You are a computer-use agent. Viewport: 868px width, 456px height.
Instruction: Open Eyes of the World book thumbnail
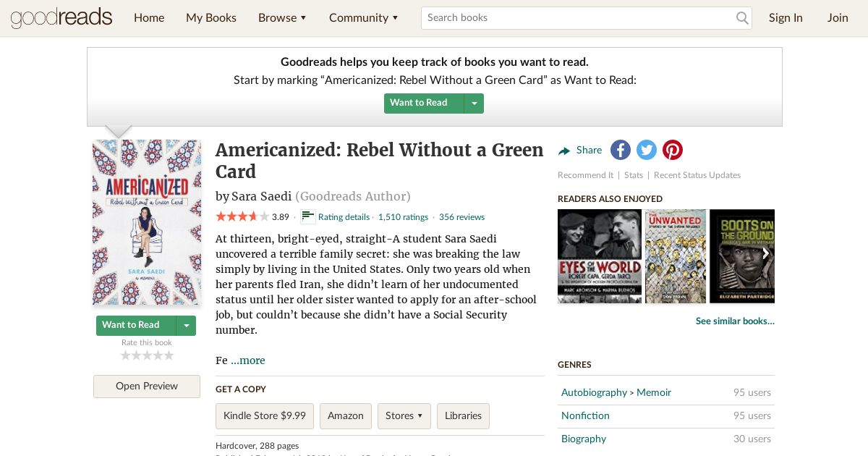tap(600, 256)
